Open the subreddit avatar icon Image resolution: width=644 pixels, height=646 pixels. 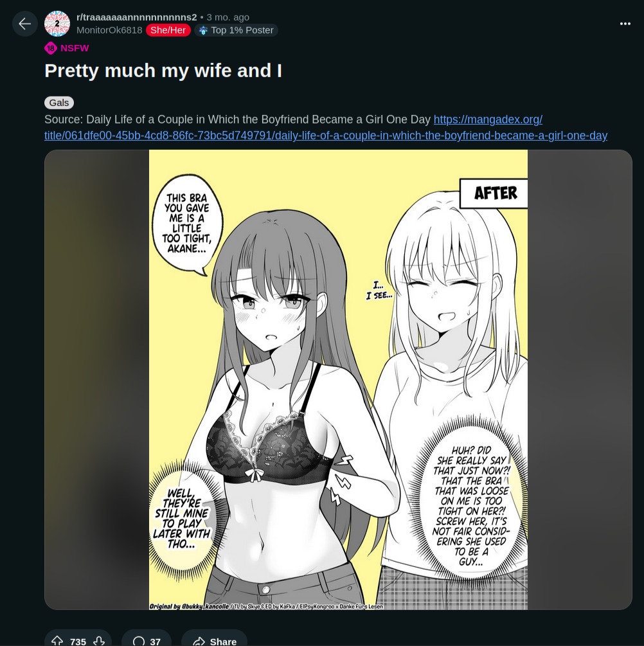tap(57, 24)
